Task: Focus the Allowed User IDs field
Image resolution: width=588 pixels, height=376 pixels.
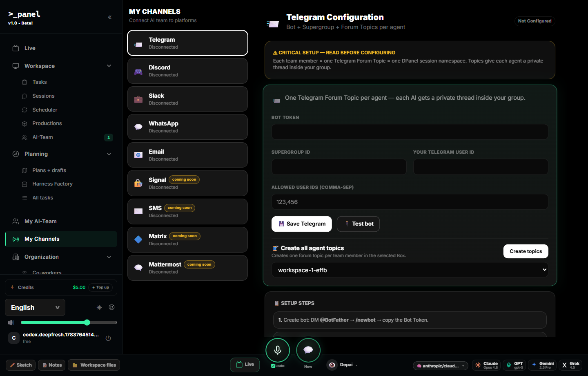Action: click(410, 202)
